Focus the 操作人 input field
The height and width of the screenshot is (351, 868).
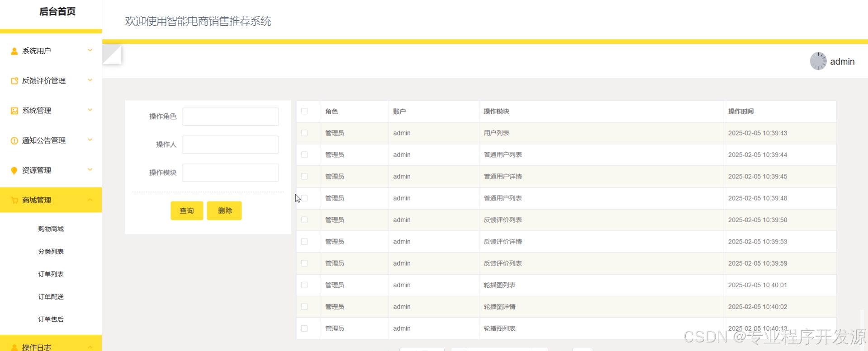230,145
